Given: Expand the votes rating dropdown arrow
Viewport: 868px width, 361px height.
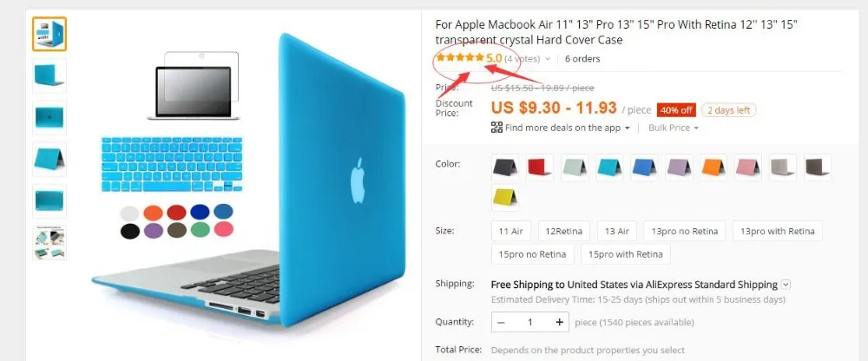Looking at the screenshot, I should pyautogui.click(x=548, y=59).
